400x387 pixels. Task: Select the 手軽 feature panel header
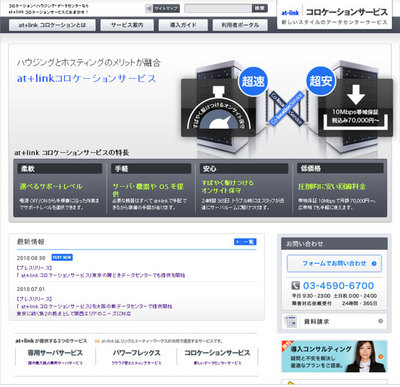pyautogui.click(x=151, y=169)
